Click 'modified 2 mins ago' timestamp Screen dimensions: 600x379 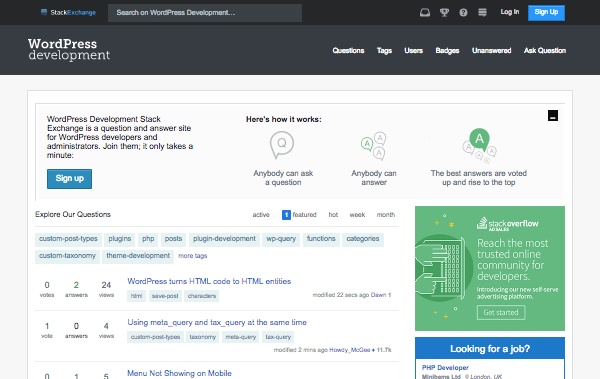point(301,350)
